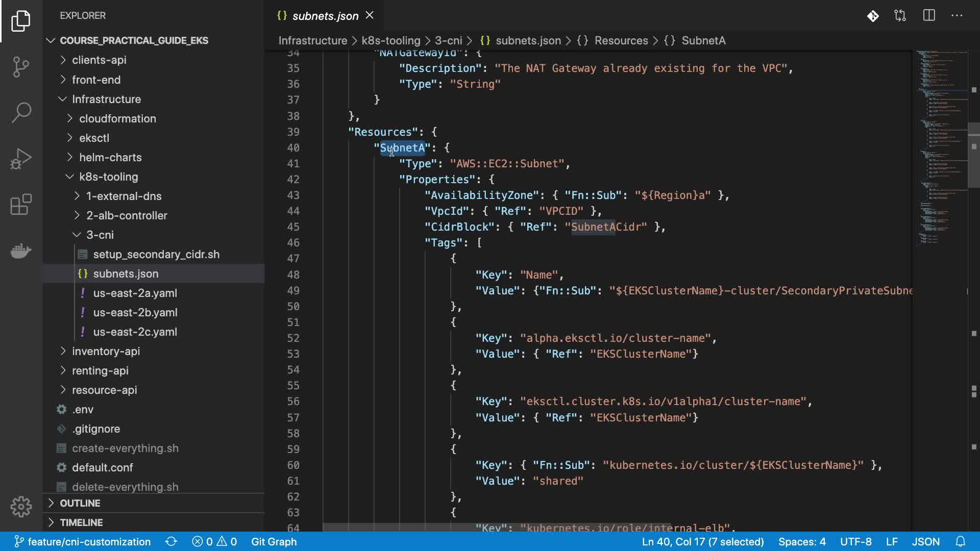Click Spaces: 4 indentation setting
Viewport: 980px width, 551px height.
[802, 542]
